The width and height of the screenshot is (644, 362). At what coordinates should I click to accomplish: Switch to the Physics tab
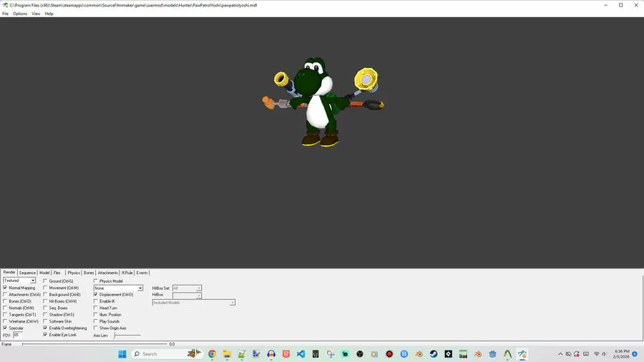click(x=74, y=273)
